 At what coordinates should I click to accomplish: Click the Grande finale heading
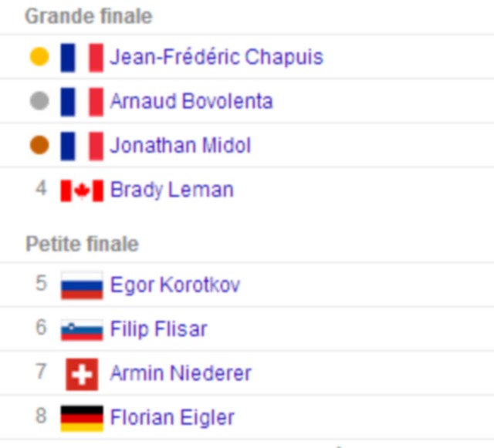[x=89, y=16]
